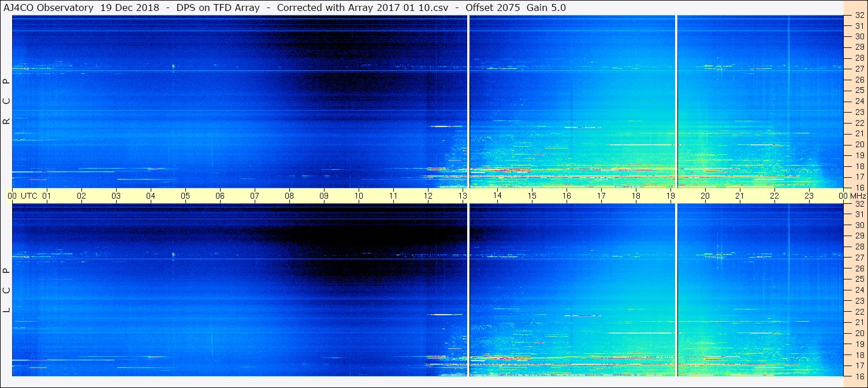Click the 17 MHz label in RCP panel
The image size is (868, 388).
pyautogui.click(x=859, y=177)
